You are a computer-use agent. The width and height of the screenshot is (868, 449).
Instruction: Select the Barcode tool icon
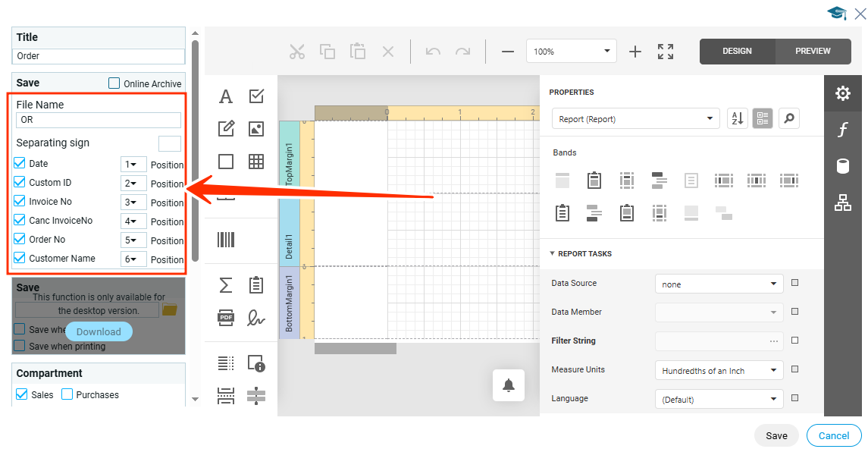tap(226, 240)
